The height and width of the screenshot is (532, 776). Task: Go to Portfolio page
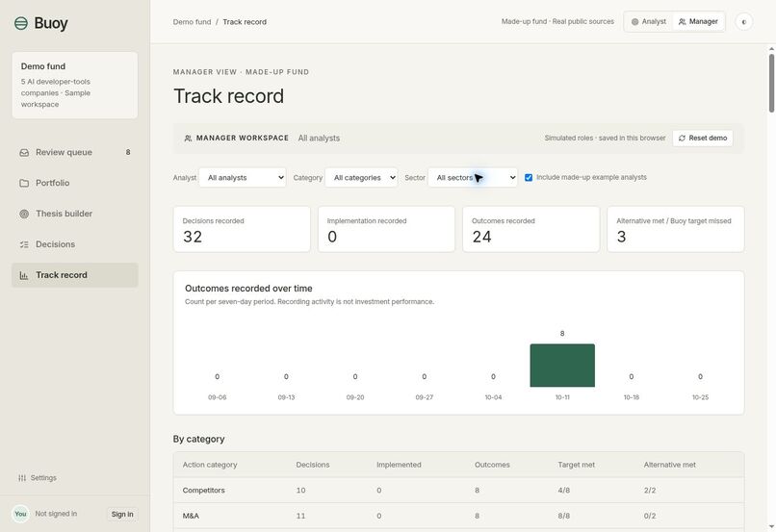point(75,183)
